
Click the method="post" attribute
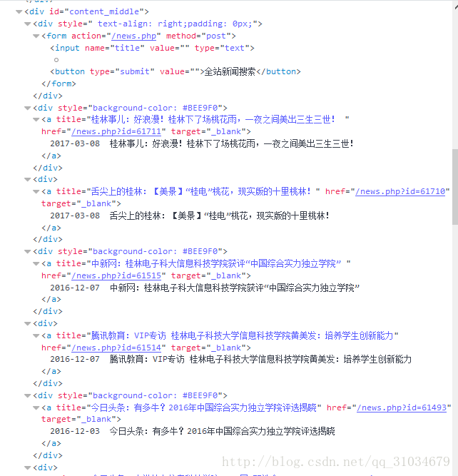(198, 36)
